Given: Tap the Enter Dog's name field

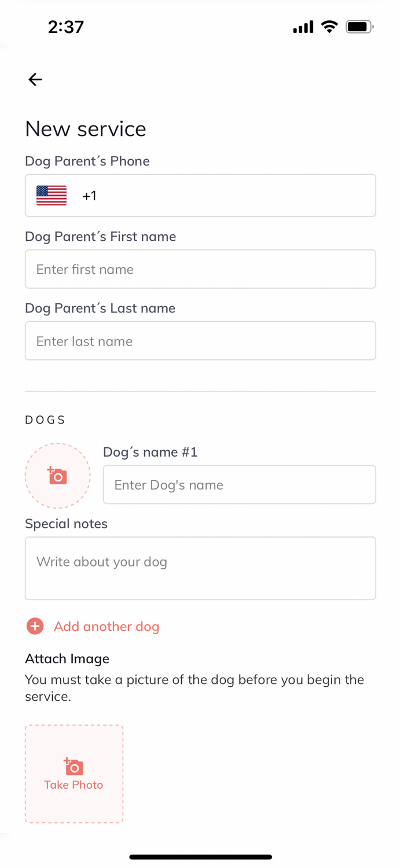Looking at the screenshot, I should point(239,484).
